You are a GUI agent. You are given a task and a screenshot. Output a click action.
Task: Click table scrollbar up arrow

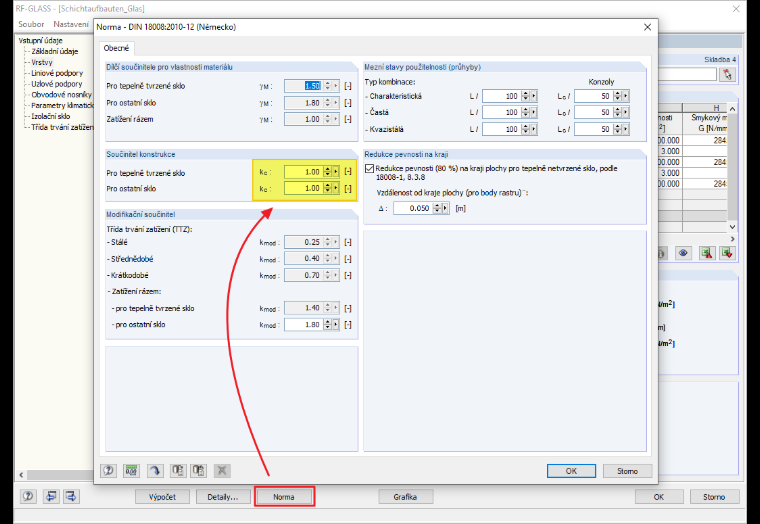(732, 109)
